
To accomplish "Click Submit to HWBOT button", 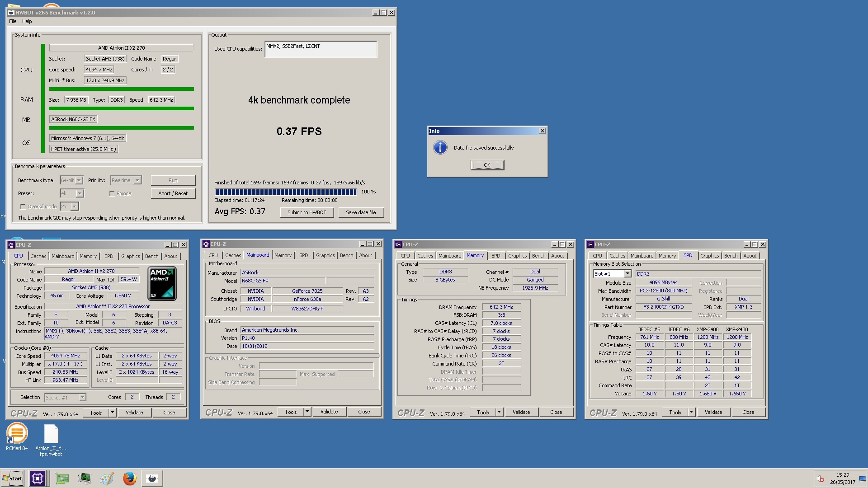I will [307, 212].
